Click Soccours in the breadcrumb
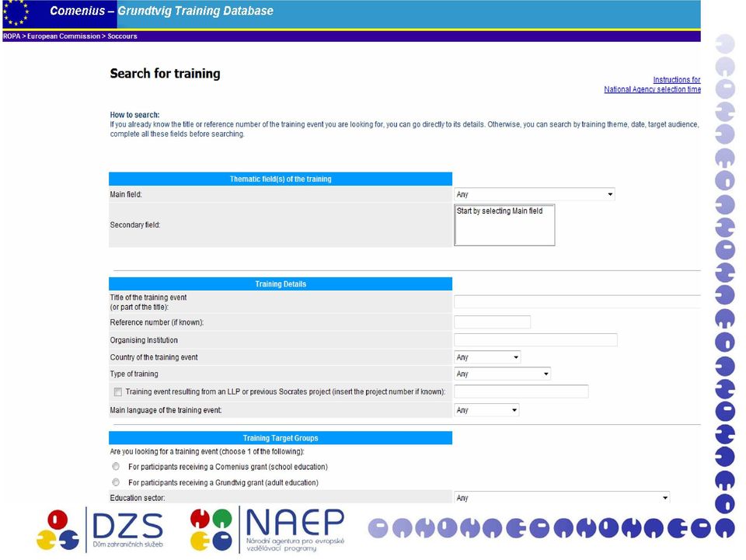Image resolution: width=746 pixels, height=560 pixels. [x=122, y=37]
